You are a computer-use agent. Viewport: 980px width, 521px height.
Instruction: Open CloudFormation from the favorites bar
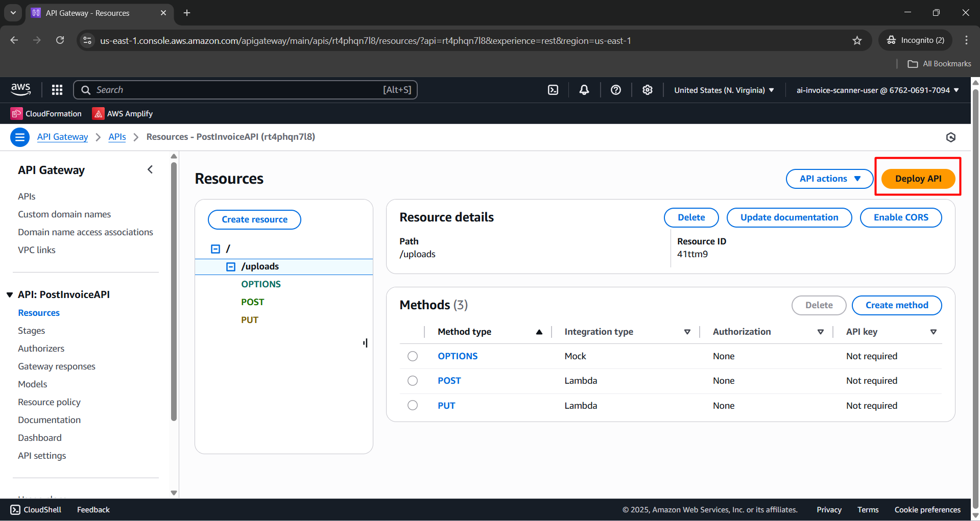click(46, 113)
